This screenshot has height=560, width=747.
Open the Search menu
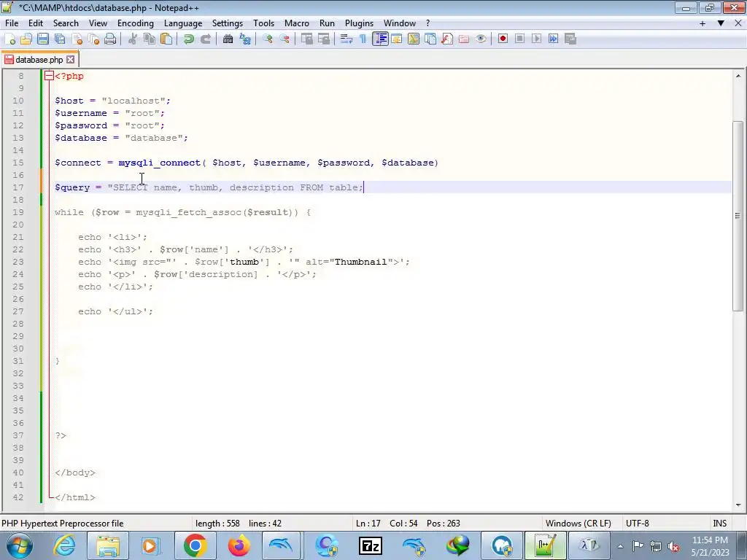[66, 23]
